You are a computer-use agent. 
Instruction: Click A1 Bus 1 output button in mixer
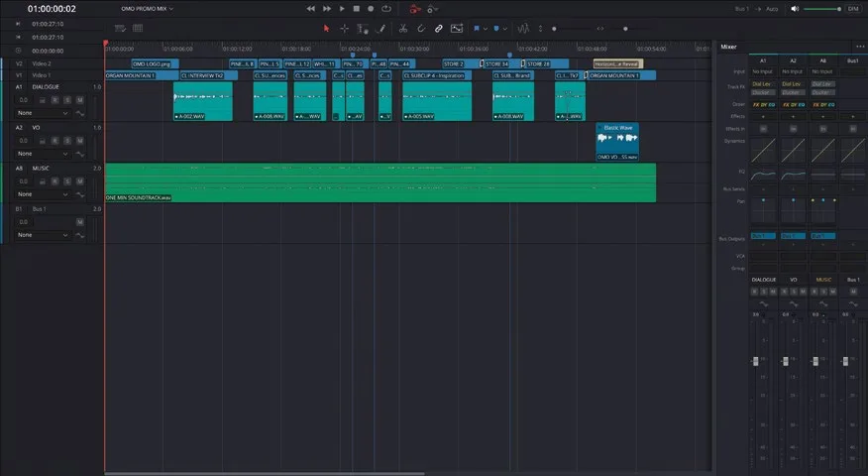coord(763,236)
